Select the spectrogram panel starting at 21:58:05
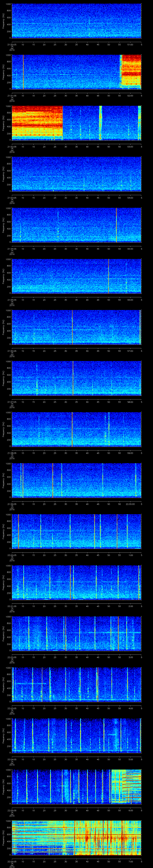This screenshot has width=153, height=868. point(77,430)
